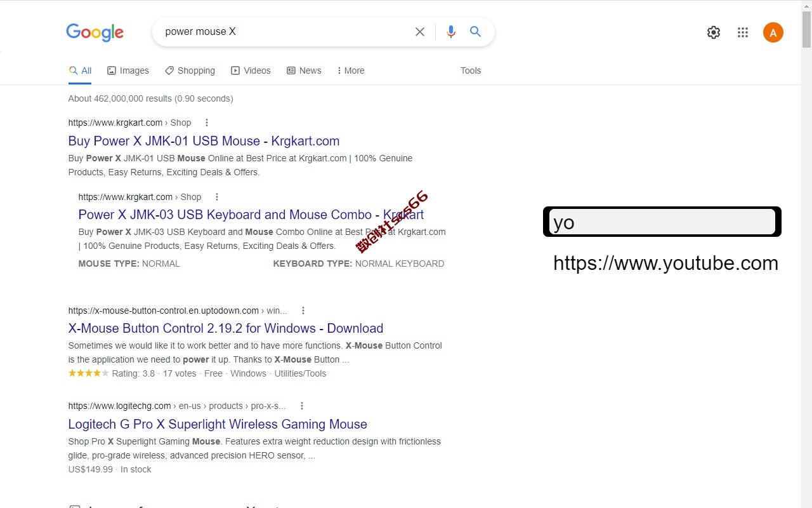Switch to the News tab
Image resolution: width=812 pixels, height=508 pixels.
[304, 70]
